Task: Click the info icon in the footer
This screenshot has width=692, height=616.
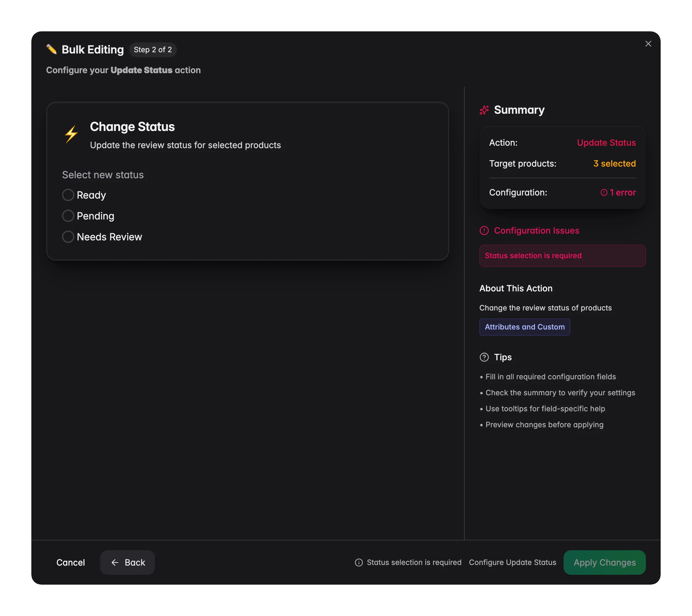Action: tap(359, 563)
